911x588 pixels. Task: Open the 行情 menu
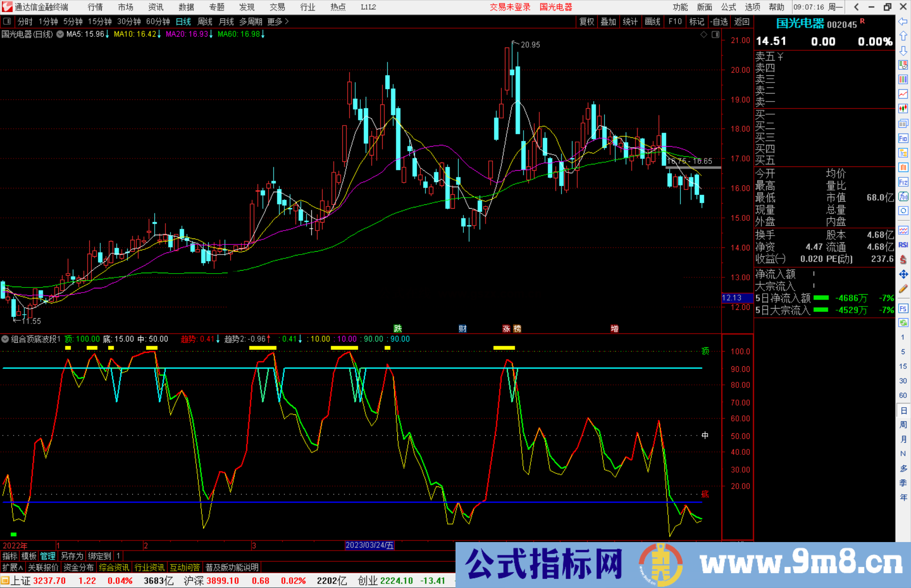pos(94,7)
